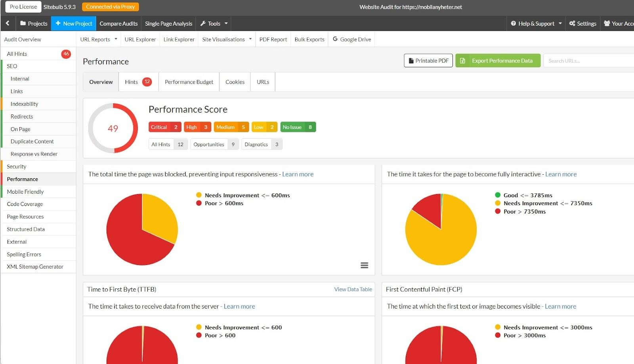Toggle FCP Needs Improvement <= 3000ms legend
634x364 pixels.
pos(543,328)
